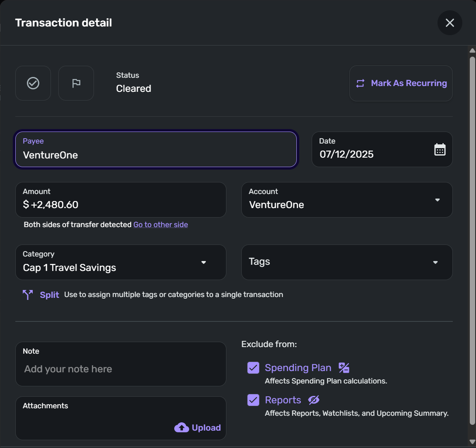Click the Spending Plan calculator icon

[x=344, y=368]
